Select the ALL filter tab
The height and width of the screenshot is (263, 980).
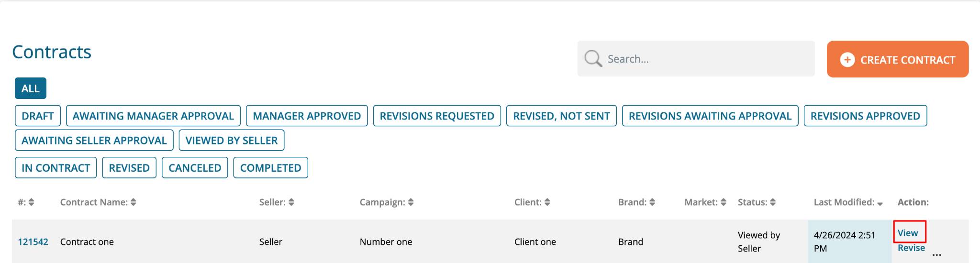pos(31,88)
